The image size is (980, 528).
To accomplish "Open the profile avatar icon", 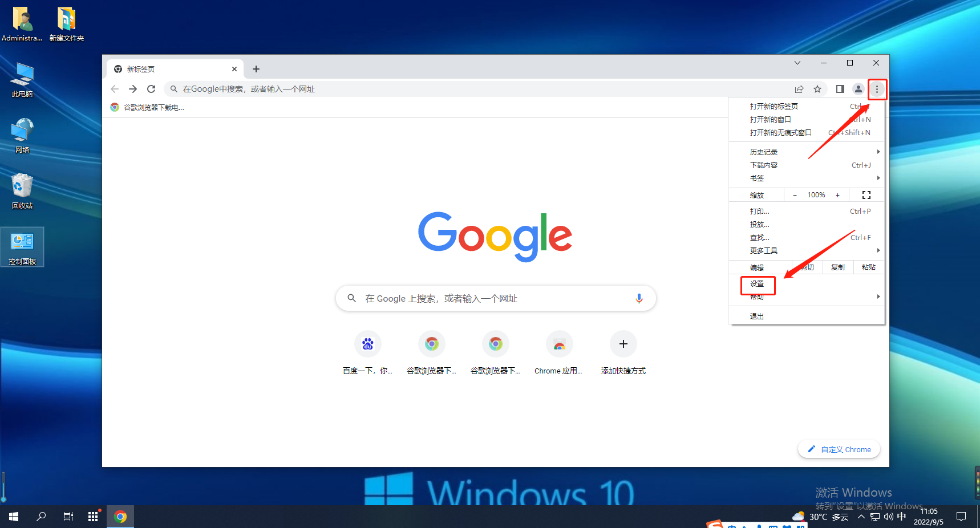I will [x=858, y=89].
